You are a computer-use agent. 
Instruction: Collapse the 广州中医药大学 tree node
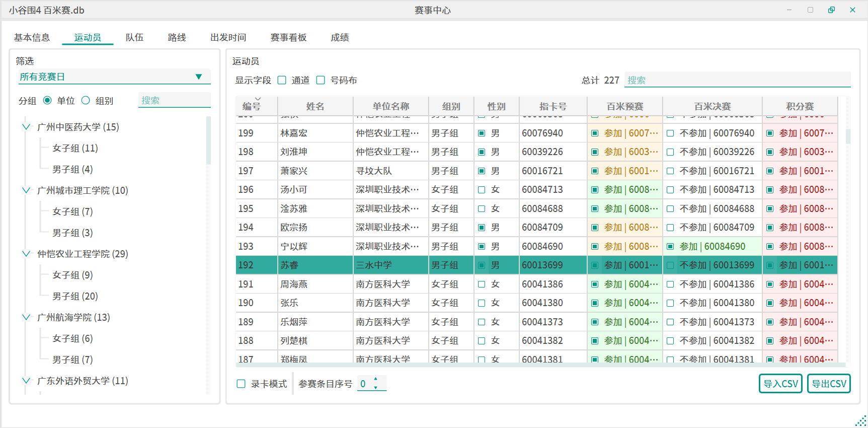click(26, 127)
